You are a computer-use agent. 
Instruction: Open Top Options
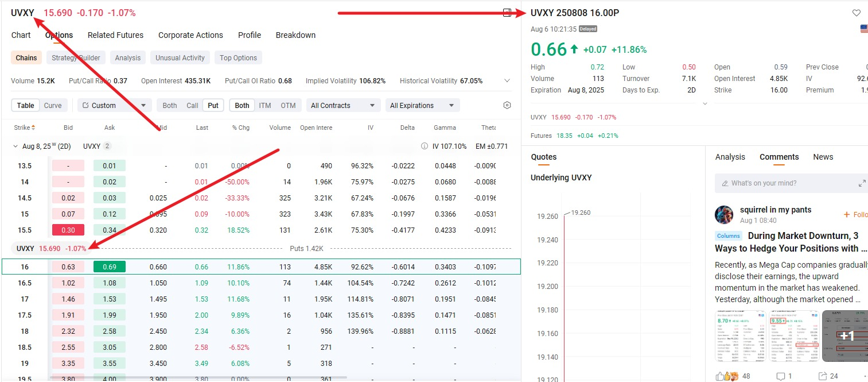[238, 57]
